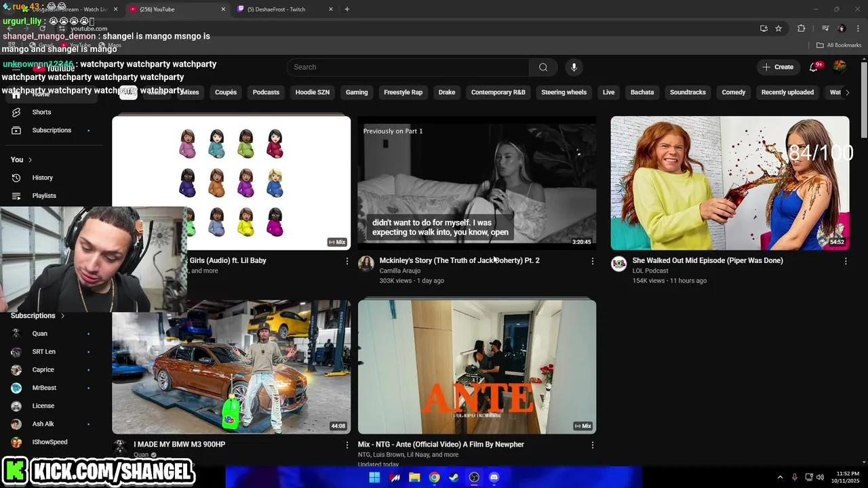Open more options for Mckinley's Story video
868x488 pixels.
coord(592,261)
